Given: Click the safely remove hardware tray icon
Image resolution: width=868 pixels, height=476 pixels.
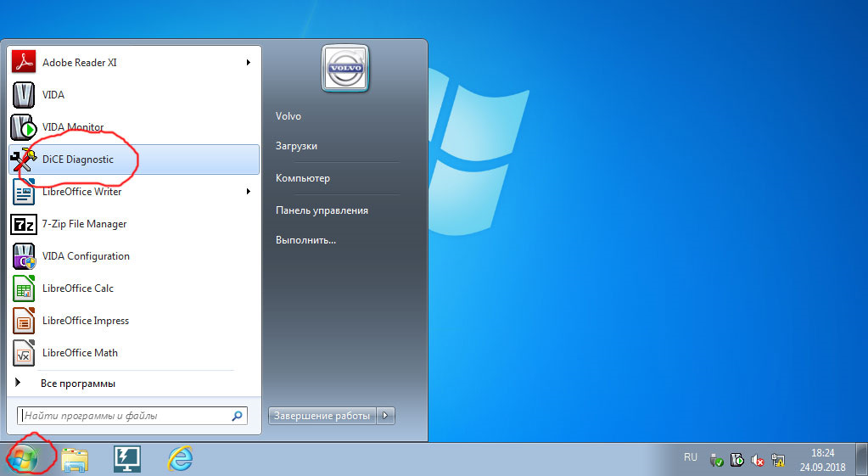Looking at the screenshot, I should (x=716, y=459).
